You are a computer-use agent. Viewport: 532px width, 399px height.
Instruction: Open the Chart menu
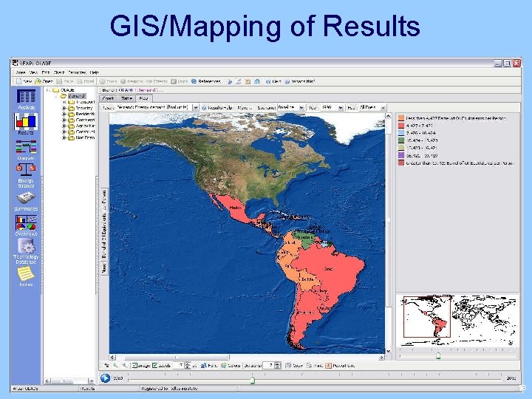[59, 72]
